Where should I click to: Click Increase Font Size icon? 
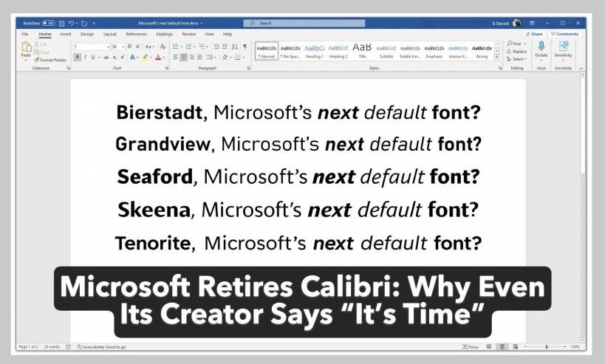130,47
